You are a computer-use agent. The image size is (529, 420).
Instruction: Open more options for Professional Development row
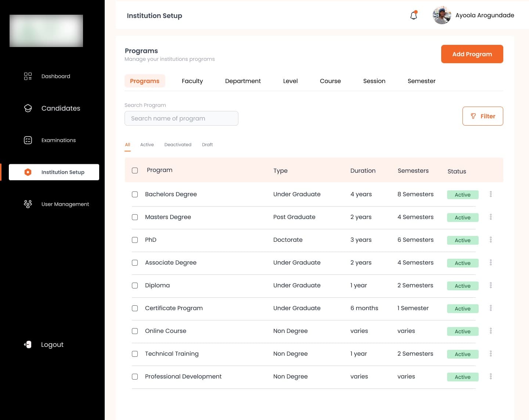click(x=491, y=376)
